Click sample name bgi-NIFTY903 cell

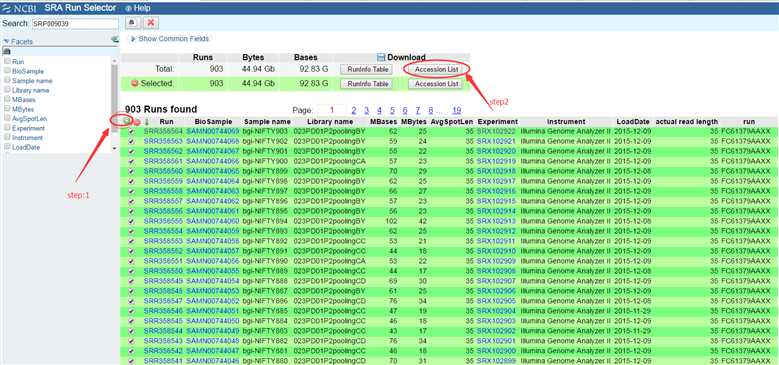click(264, 132)
